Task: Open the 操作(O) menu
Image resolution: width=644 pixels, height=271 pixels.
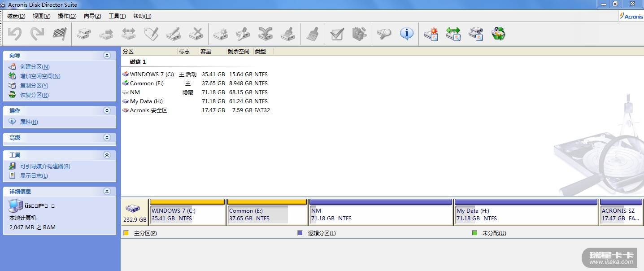Action: (x=67, y=16)
